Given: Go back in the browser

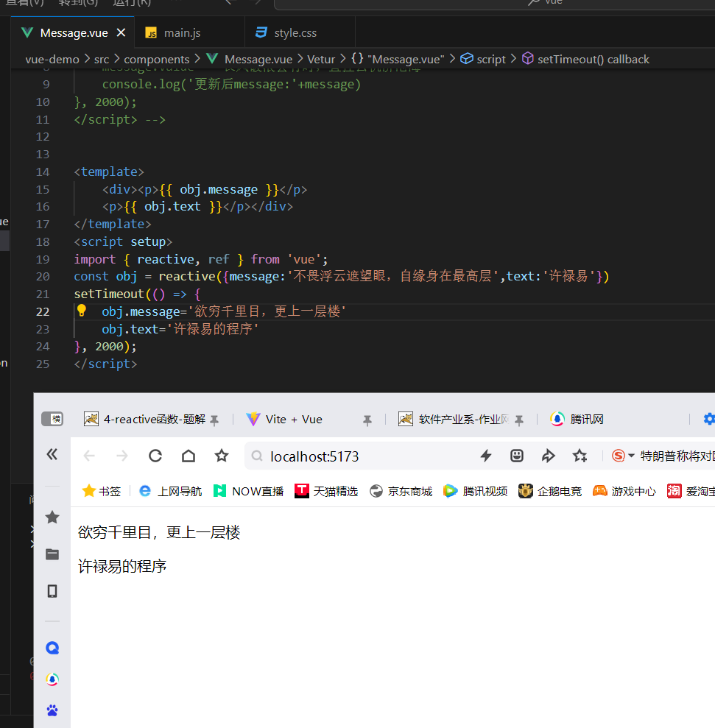Looking at the screenshot, I should point(89,456).
